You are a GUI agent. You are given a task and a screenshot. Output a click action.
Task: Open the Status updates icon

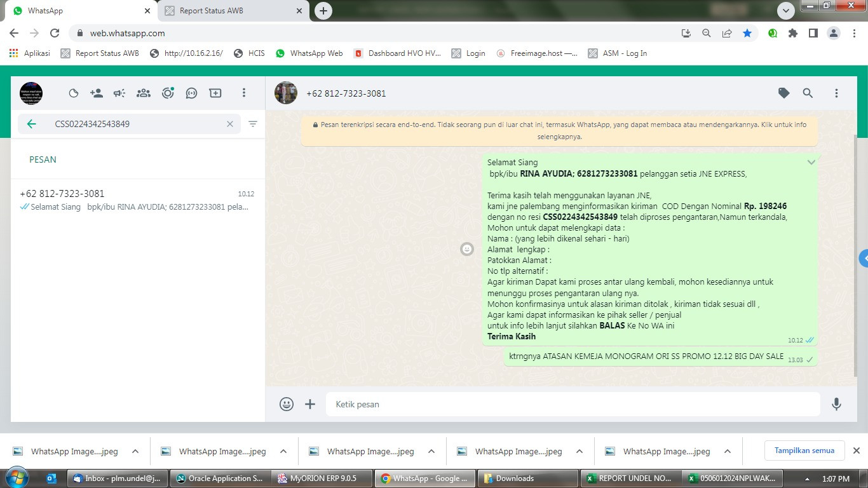coord(168,93)
